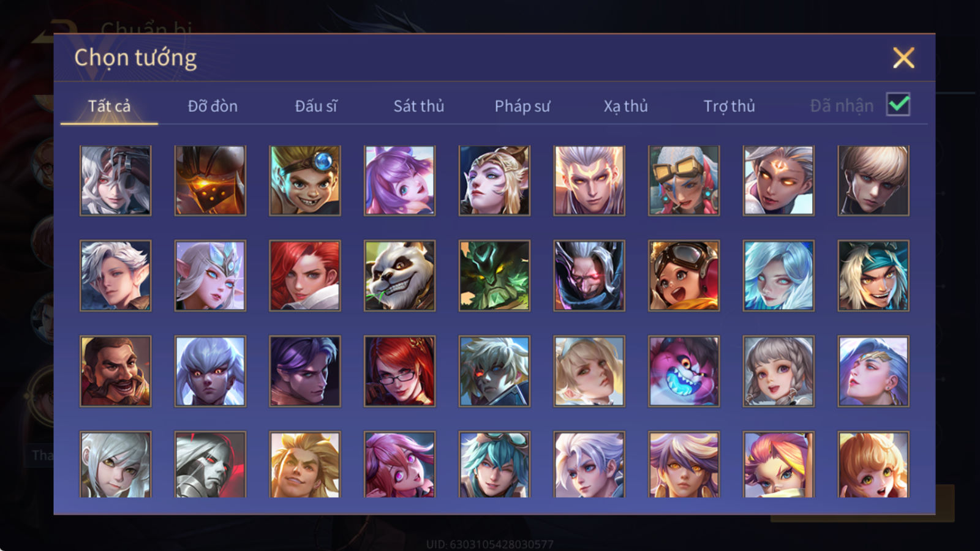The height and width of the screenshot is (551, 980).
Task: View the Trợ thủ heroes tab
Action: (x=729, y=106)
